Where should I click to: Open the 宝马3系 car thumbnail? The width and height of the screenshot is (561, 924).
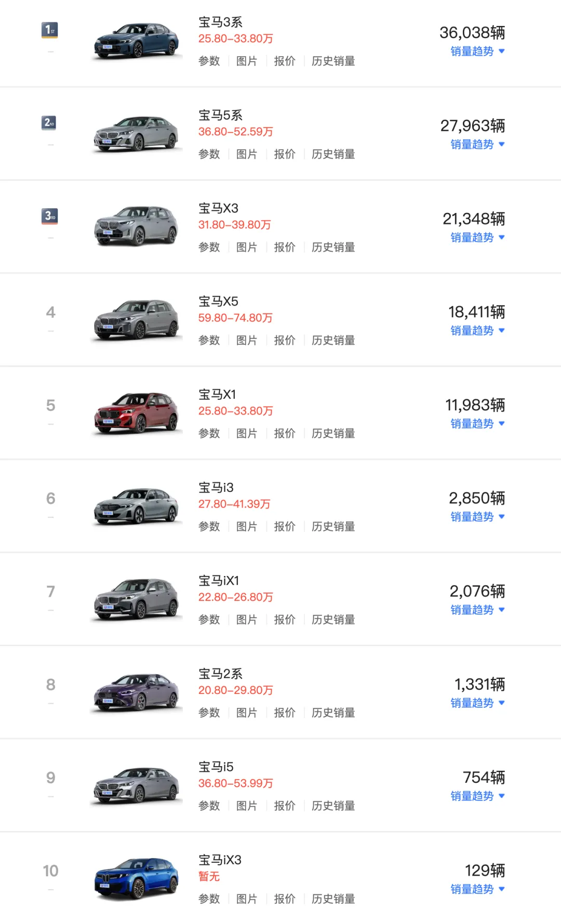[x=137, y=41]
